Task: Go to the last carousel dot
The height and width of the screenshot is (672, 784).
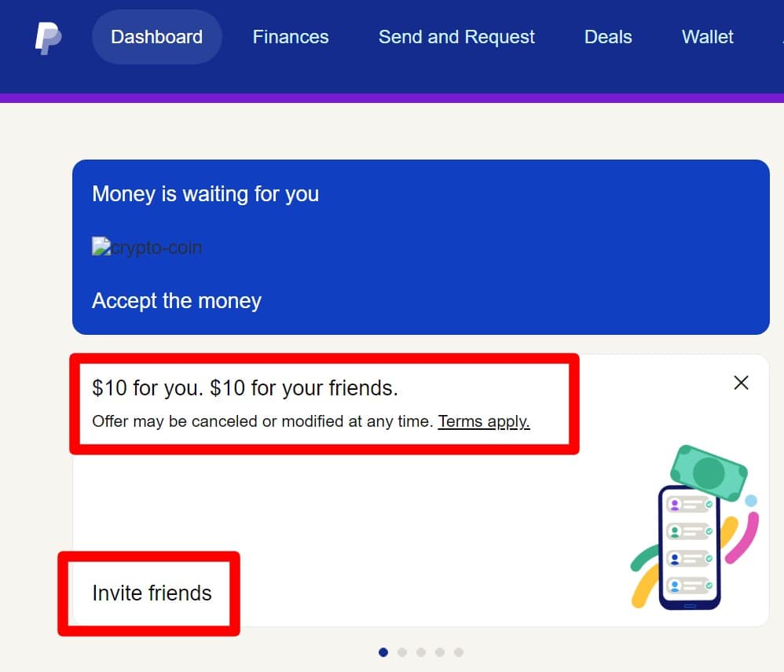Action: tap(459, 652)
